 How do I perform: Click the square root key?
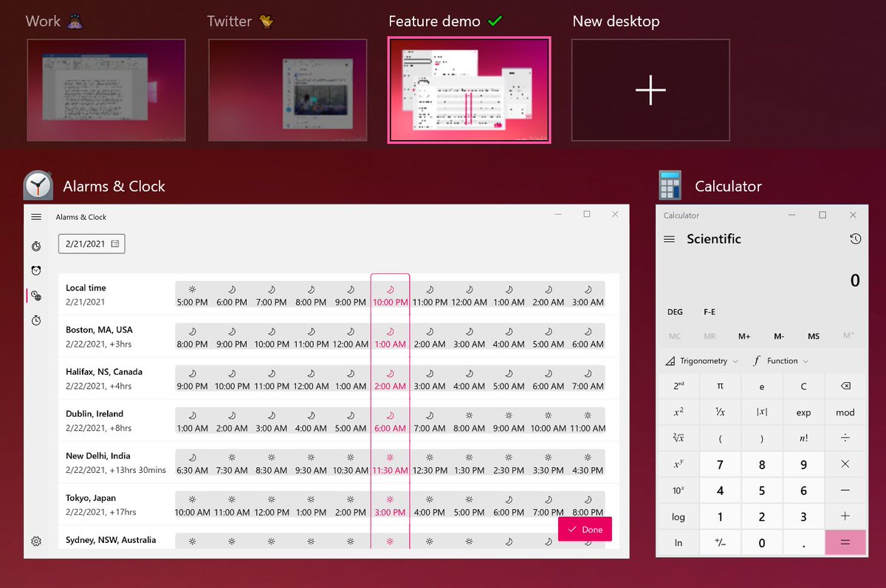click(x=679, y=438)
